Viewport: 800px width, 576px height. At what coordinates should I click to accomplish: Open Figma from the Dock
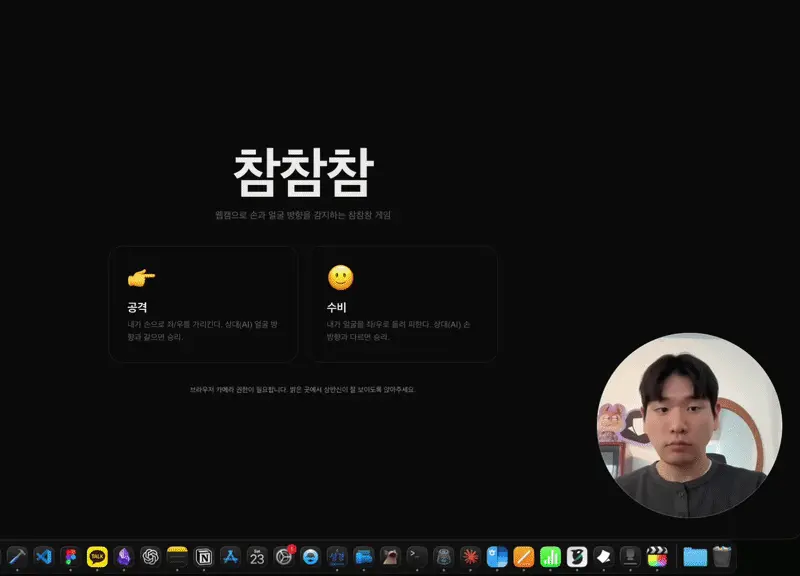70,557
